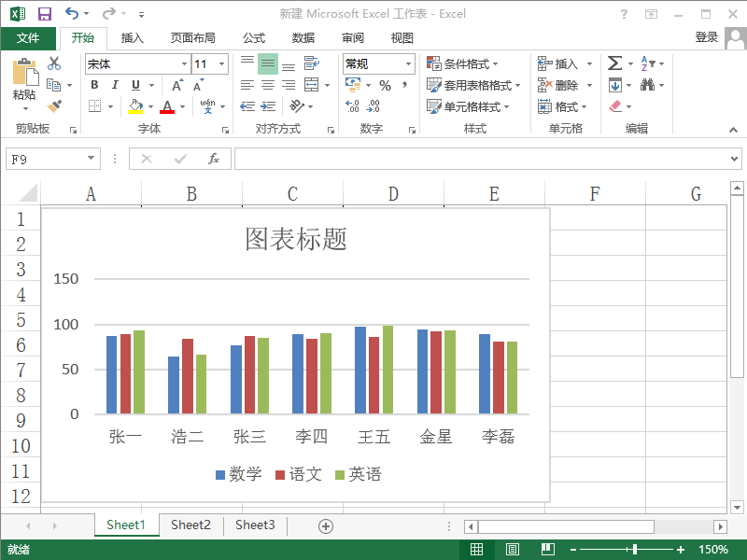Apply the red font color
Image resolution: width=747 pixels, height=560 pixels.
pos(167,106)
